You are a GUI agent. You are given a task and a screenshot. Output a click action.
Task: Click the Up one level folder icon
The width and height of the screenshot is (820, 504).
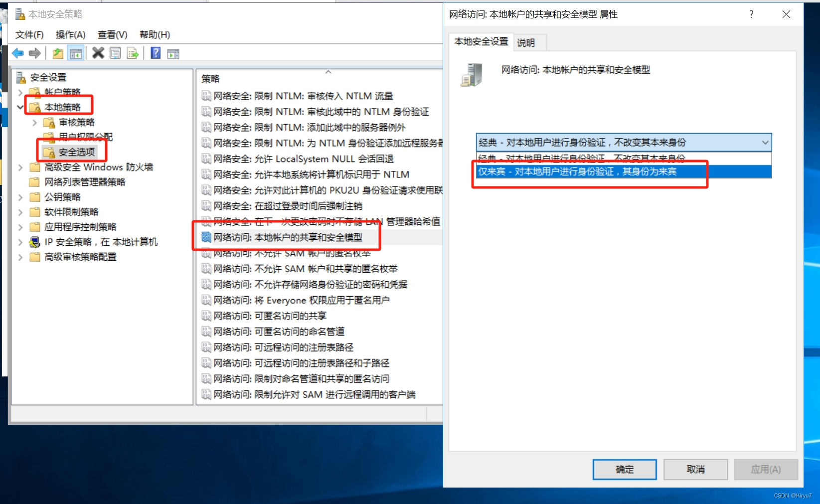[58, 53]
